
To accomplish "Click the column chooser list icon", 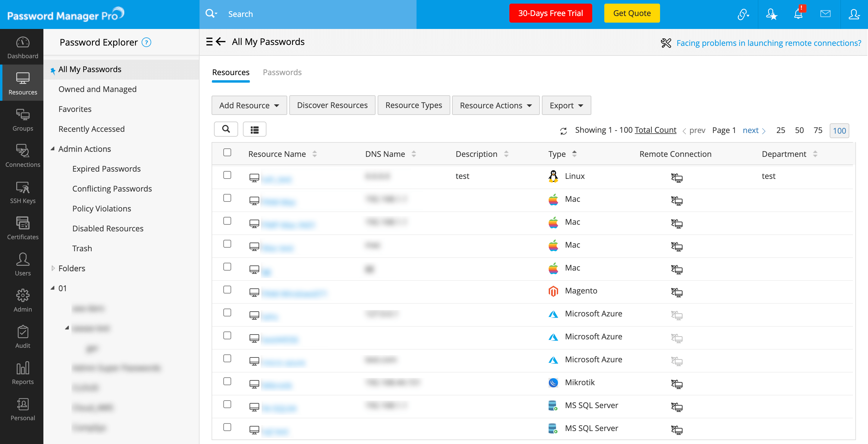I will pos(254,129).
